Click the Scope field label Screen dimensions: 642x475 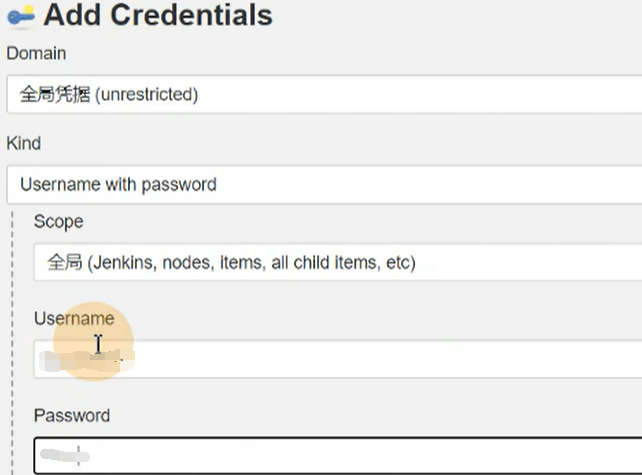tap(58, 221)
